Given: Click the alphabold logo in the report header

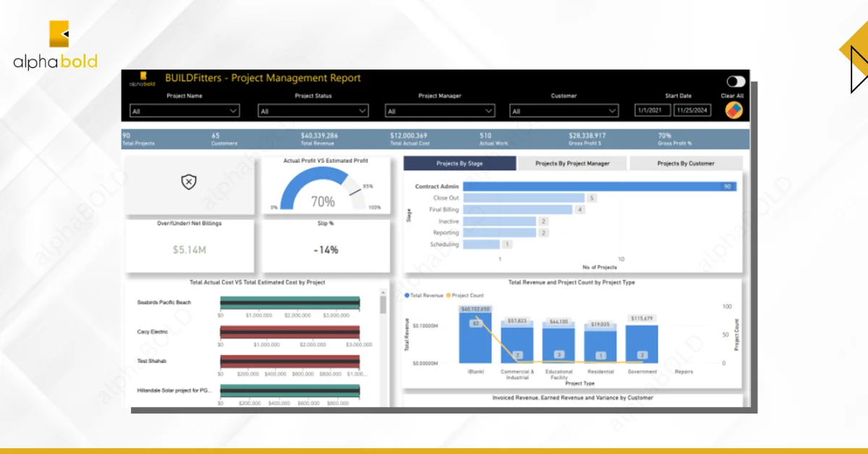Looking at the screenshot, I should pos(143,79).
